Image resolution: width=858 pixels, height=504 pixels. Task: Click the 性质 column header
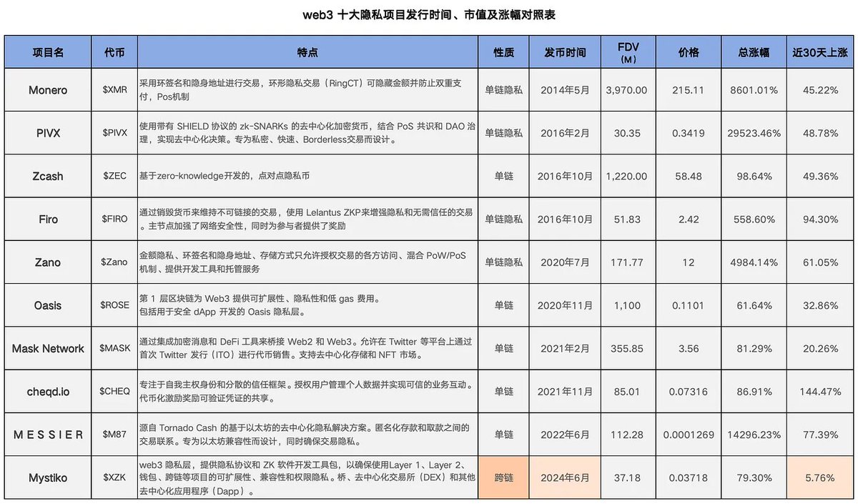(x=503, y=52)
